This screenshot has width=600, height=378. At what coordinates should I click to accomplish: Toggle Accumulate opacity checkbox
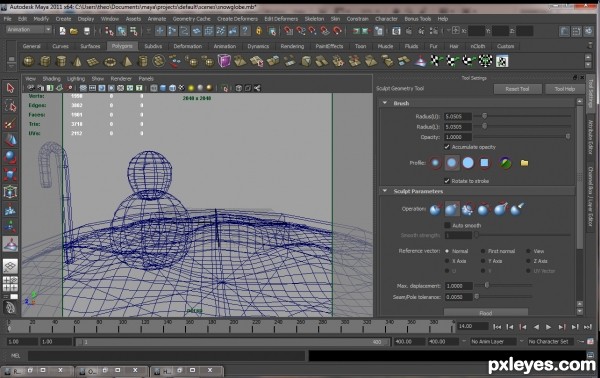coord(447,147)
